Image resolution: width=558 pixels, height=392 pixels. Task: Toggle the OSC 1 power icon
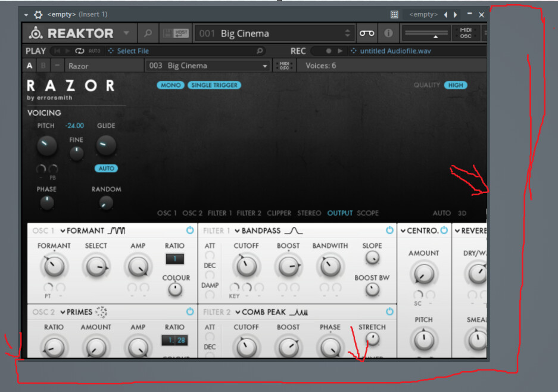coord(190,231)
